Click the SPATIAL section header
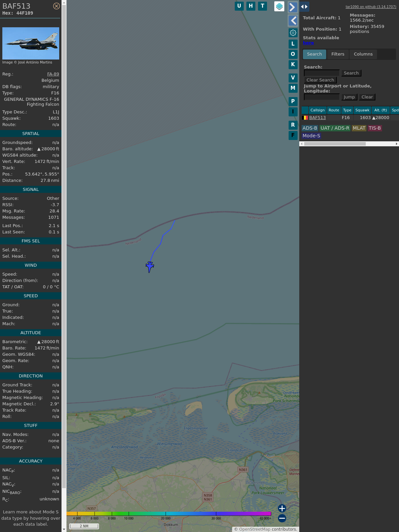 [x=31, y=134]
